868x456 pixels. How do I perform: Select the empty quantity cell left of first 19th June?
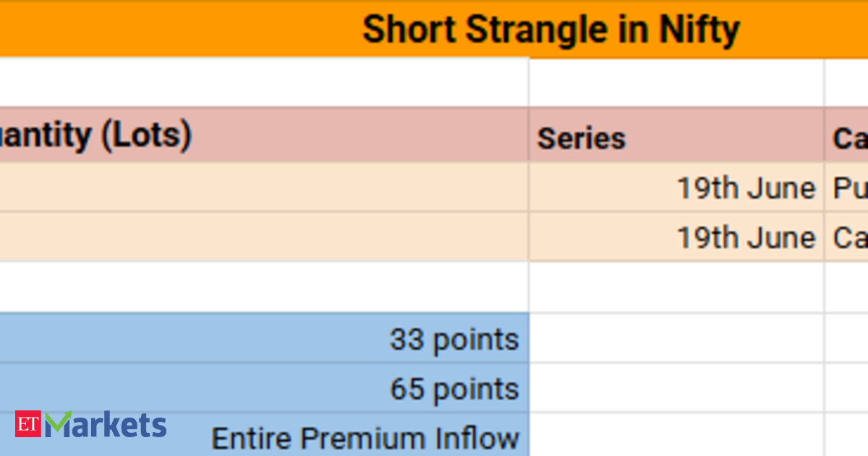click(264, 187)
